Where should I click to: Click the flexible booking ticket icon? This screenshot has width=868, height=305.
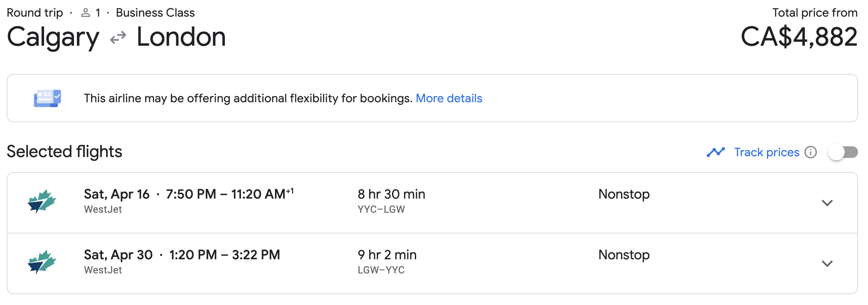click(x=47, y=98)
